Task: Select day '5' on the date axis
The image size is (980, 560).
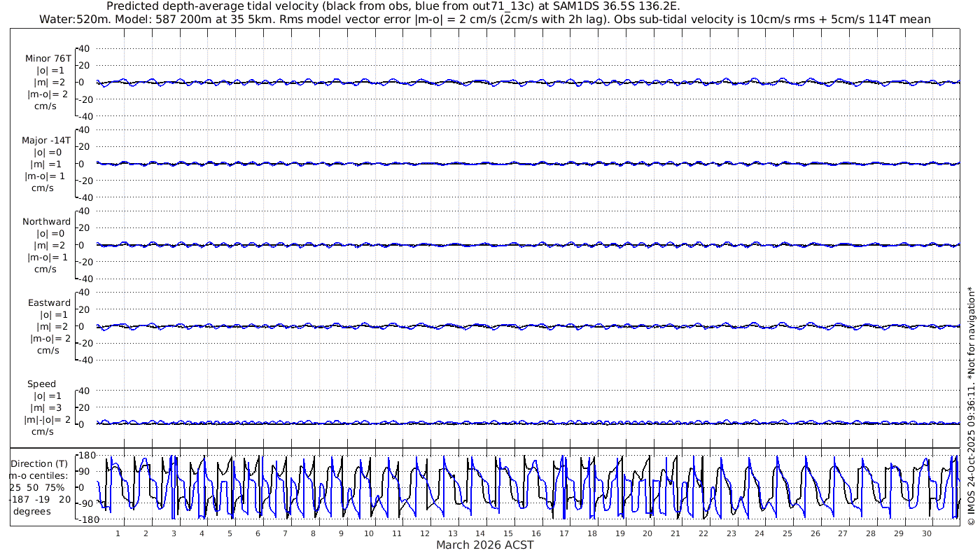Action: point(230,533)
